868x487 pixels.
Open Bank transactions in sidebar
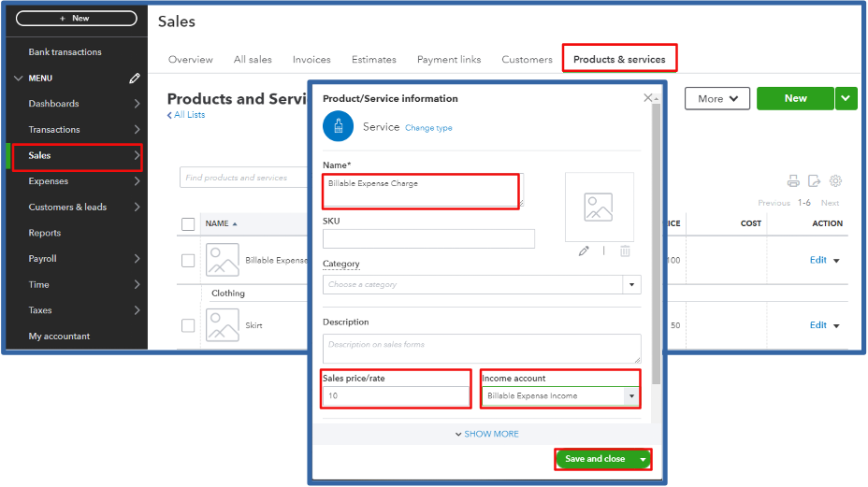tap(65, 52)
